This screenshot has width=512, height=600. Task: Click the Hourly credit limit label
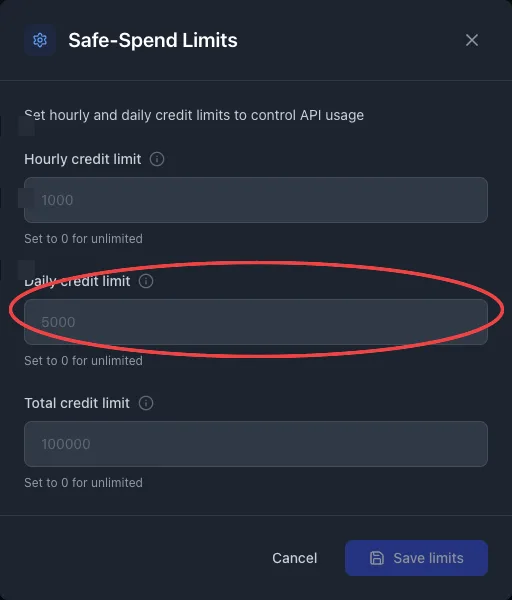click(x=83, y=159)
